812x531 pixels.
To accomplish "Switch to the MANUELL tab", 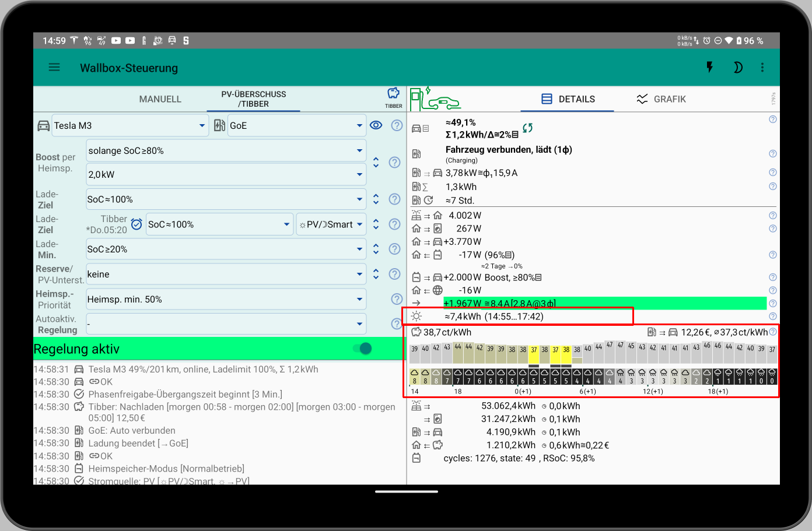I will pos(160,99).
